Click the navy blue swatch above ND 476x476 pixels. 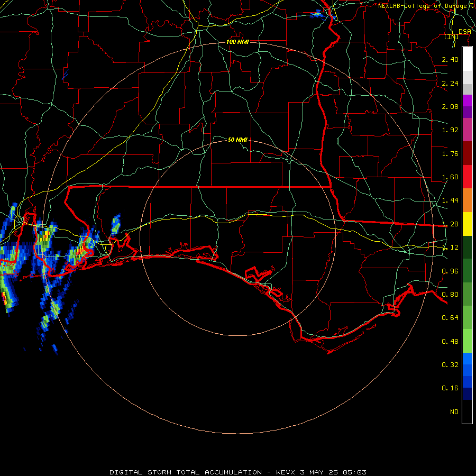click(467, 393)
